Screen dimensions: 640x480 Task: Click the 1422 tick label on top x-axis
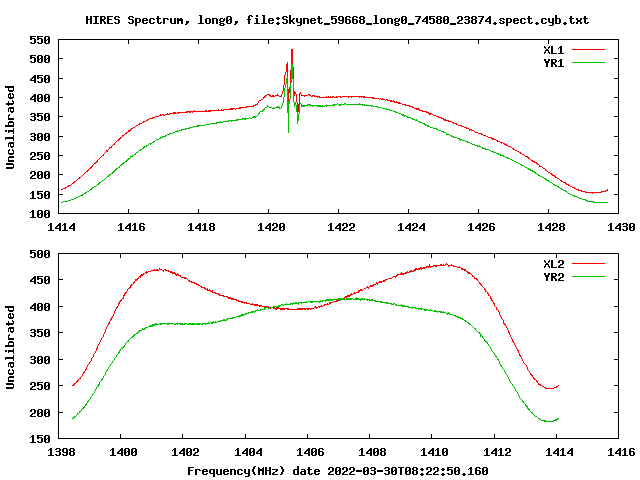(341, 227)
